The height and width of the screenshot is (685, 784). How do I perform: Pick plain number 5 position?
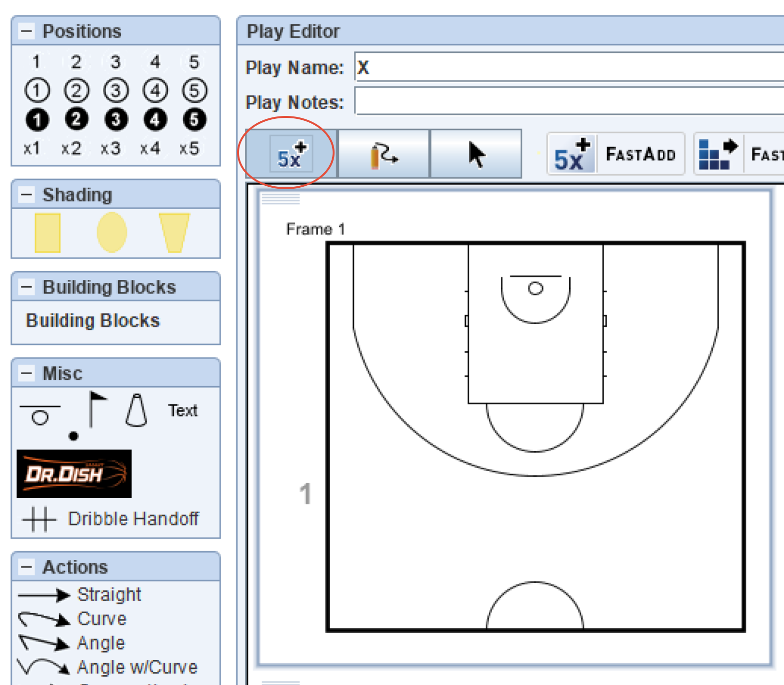[194, 62]
